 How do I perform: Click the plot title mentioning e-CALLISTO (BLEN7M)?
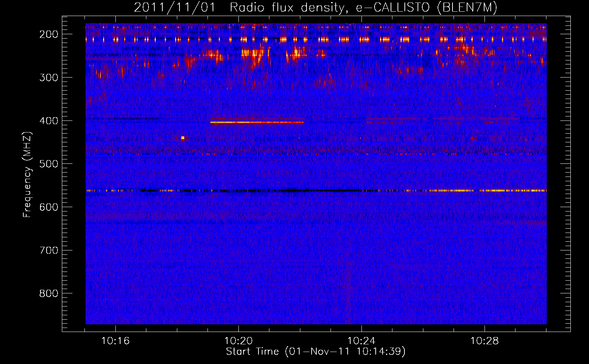point(315,7)
